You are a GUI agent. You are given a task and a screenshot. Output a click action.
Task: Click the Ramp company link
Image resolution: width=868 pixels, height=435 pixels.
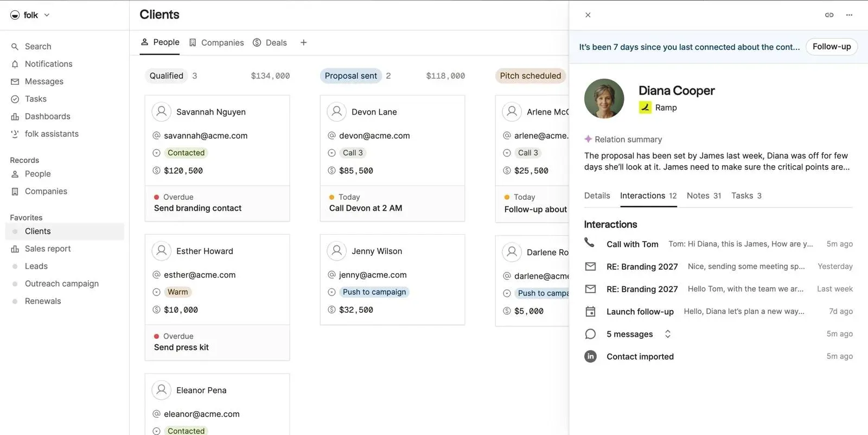(x=658, y=108)
